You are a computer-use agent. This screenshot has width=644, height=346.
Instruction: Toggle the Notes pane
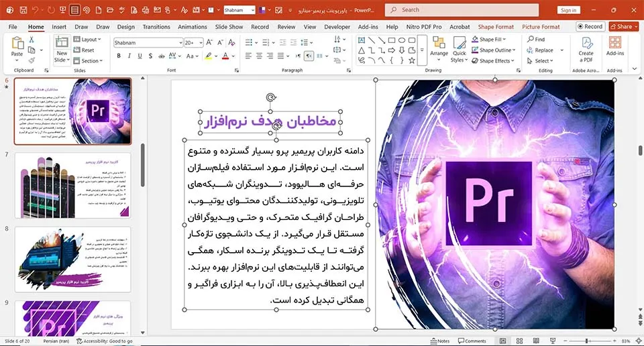coord(440,341)
